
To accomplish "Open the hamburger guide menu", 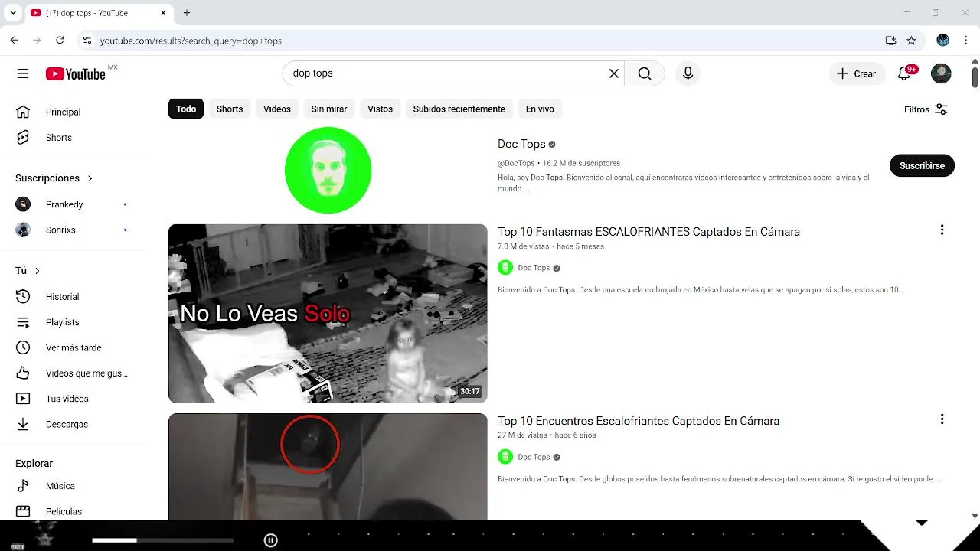I will pos(23,73).
